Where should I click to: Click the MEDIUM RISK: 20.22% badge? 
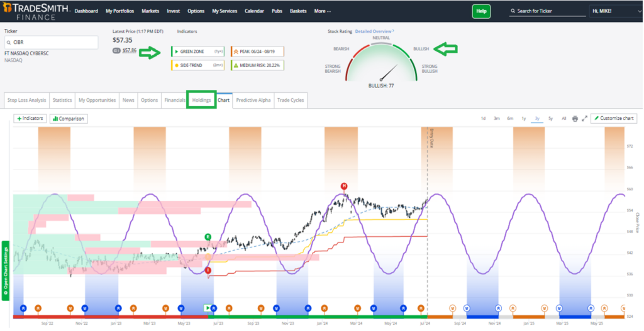257,65
